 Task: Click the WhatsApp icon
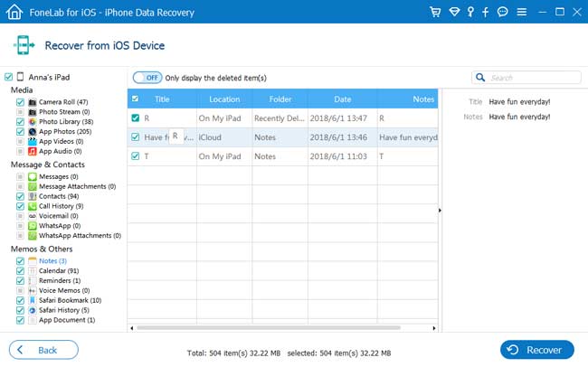pos(33,226)
